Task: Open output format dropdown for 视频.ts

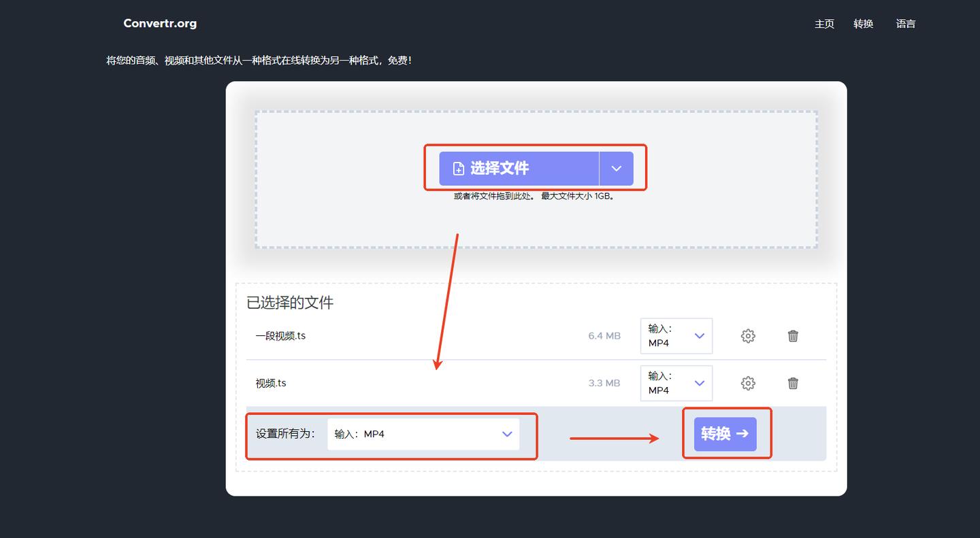Action: (x=676, y=383)
